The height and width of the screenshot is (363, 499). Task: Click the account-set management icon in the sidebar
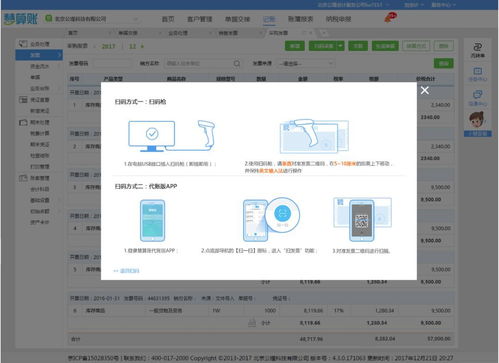(x=23, y=178)
